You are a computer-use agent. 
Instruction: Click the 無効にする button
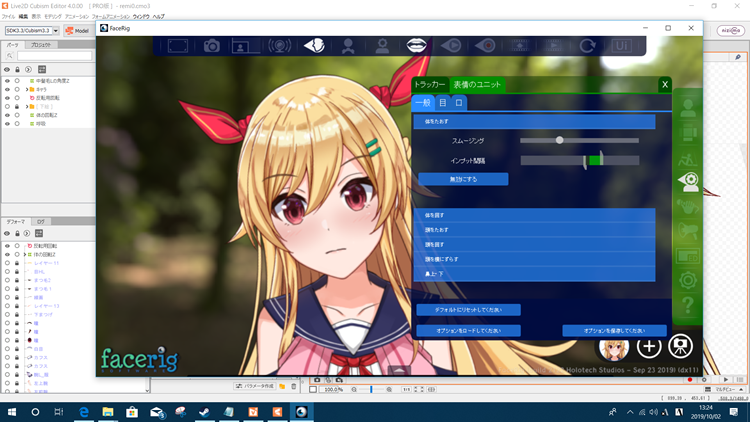click(x=463, y=179)
